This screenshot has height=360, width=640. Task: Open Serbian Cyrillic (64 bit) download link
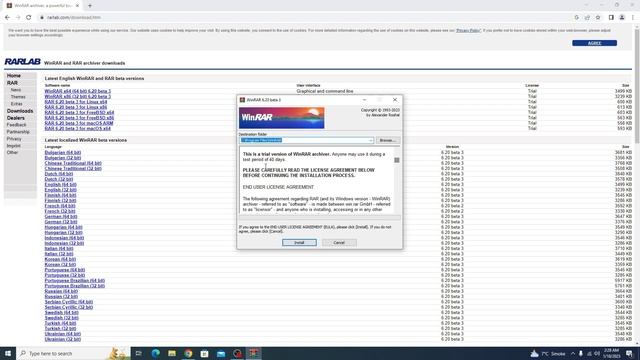click(x=69, y=302)
